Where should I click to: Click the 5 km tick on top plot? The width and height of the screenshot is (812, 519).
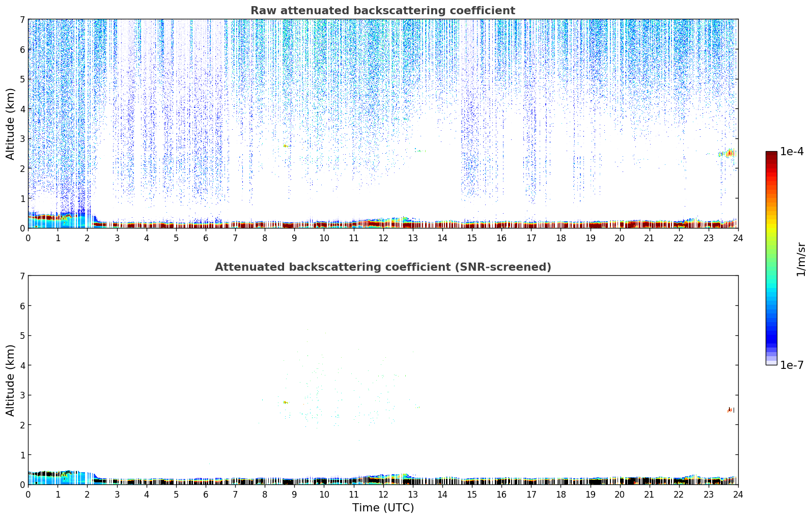[22, 79]
